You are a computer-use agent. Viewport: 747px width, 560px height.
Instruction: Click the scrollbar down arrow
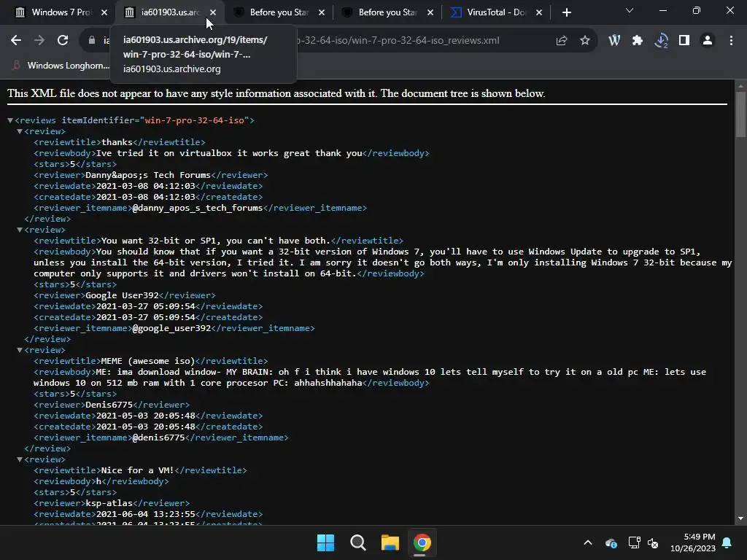coord(740,518)
